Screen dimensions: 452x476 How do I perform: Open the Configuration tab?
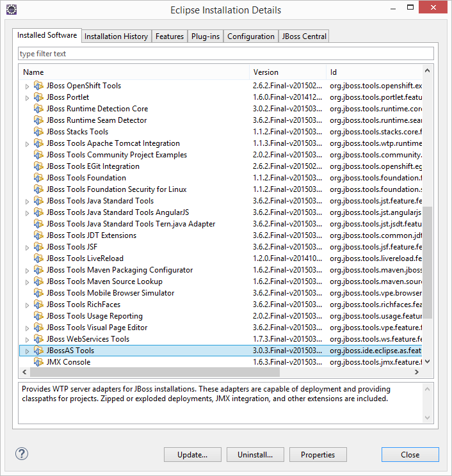click(x=251, y=36)
